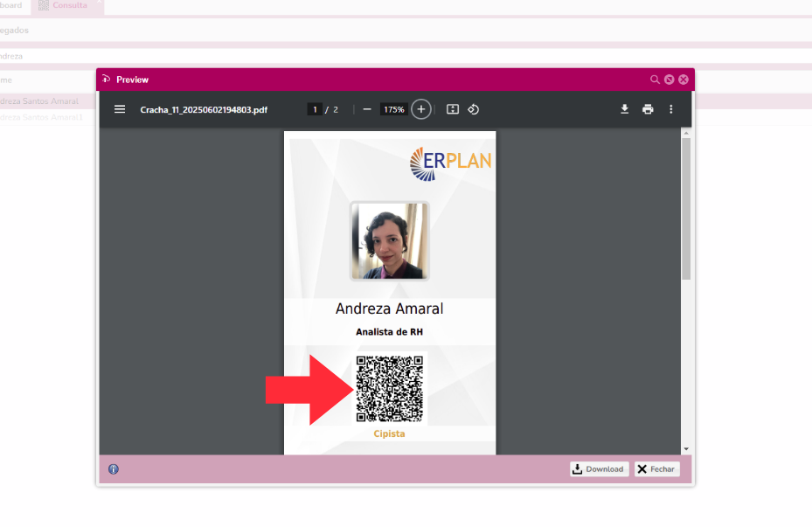Click the search icon in Preview title bar

(x=655, y=80)
